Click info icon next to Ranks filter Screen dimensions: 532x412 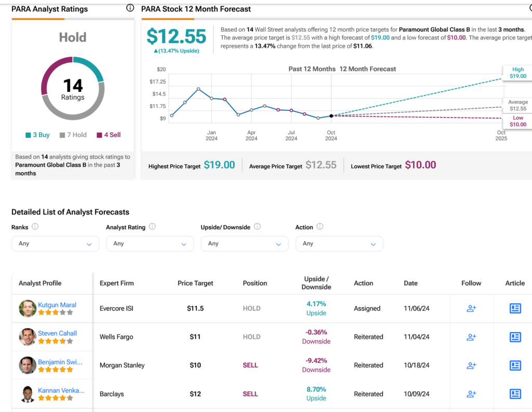point(35,227)
